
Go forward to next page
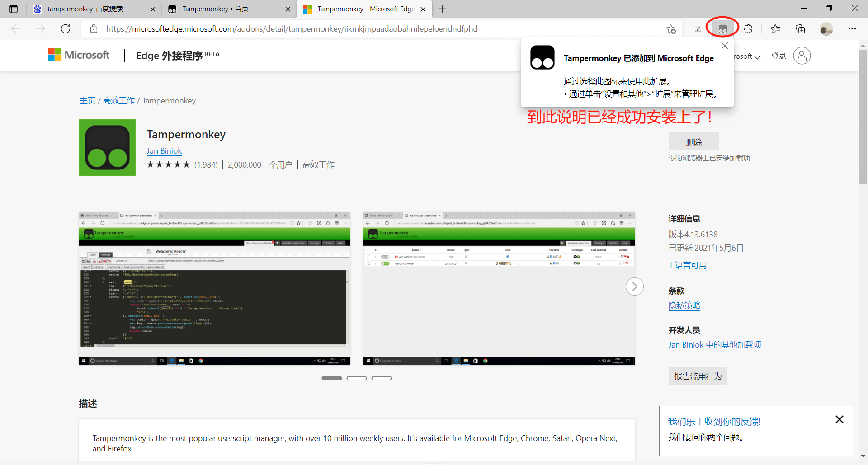pos(41,29)
